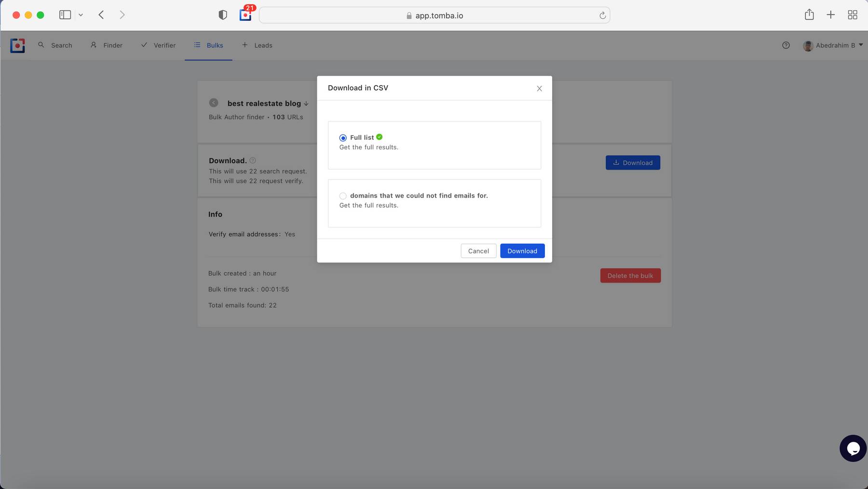Reload the page
The height and width of the screenshot is (489, 868).
pos(602,15)
